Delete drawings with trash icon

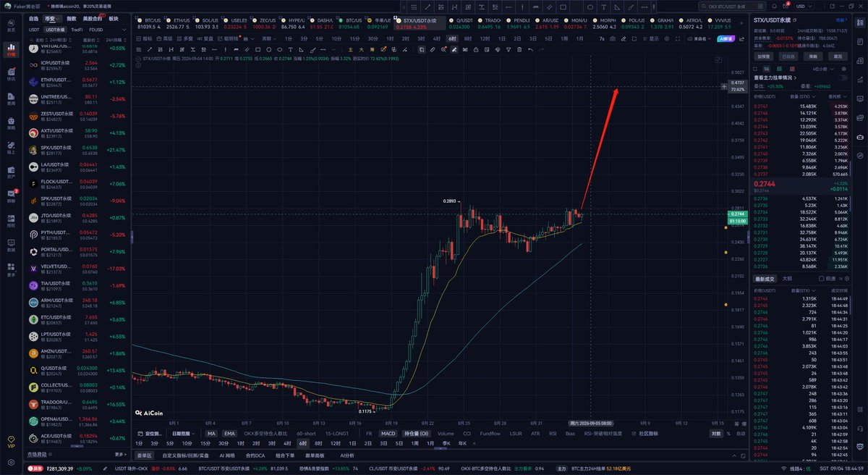[519, 50]
